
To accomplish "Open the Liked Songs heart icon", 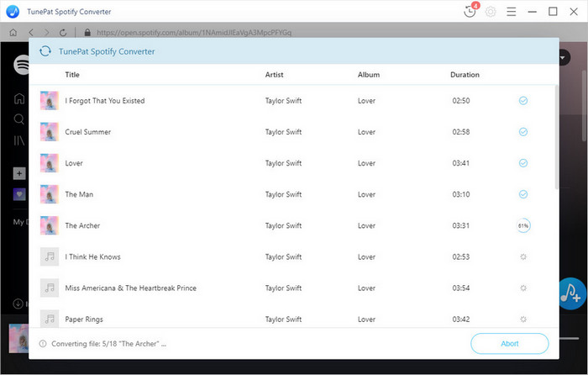I will (19, 194).
